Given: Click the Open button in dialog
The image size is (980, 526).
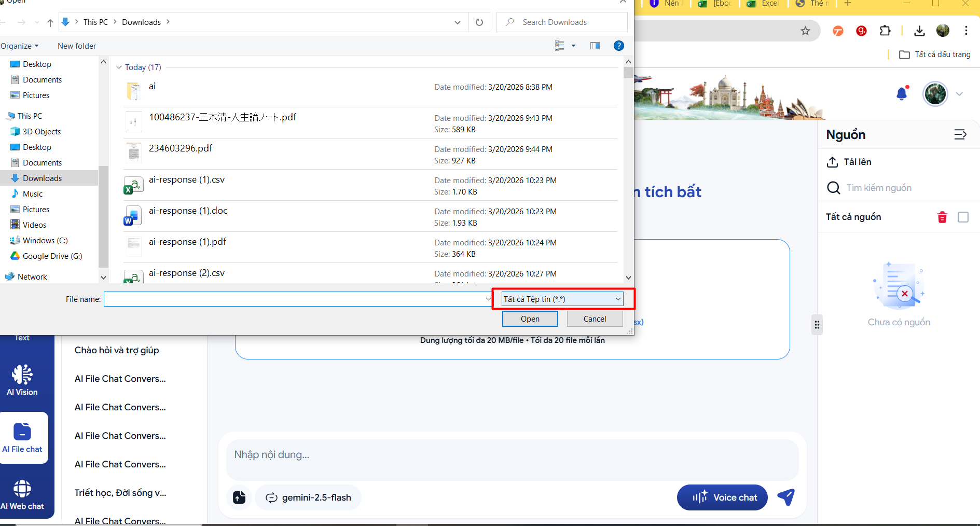Looking at the screenshot, I should (530, 319).
